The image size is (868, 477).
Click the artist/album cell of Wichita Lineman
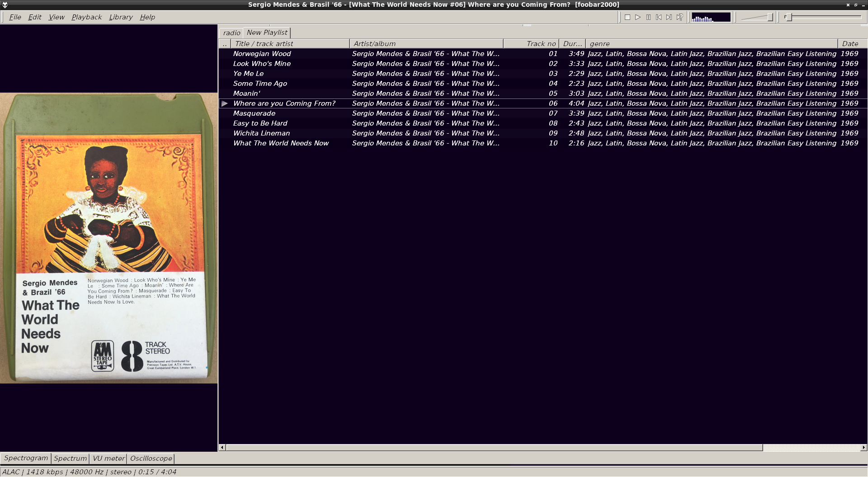pos(426,133)
